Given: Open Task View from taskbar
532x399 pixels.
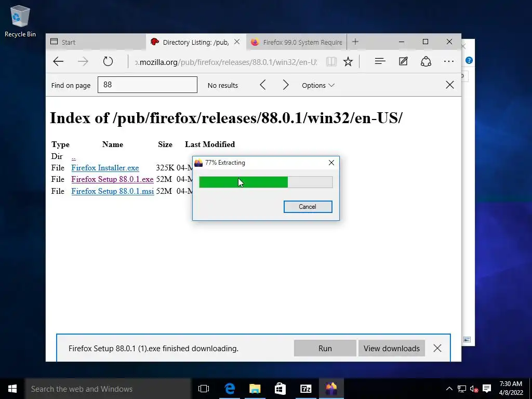Looking at the screenshot, I should point(204,389).
